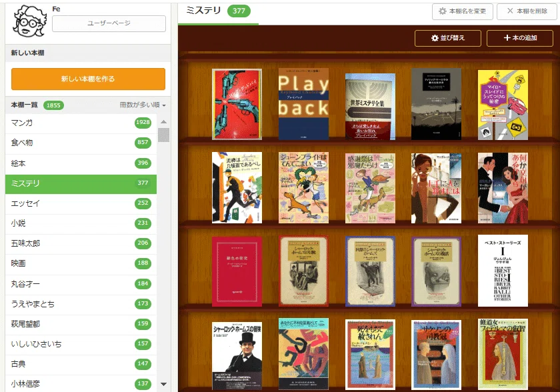Select the いしいひさいち bookshelf
This screenshot has width=560, height=392.
coord(81,344)
